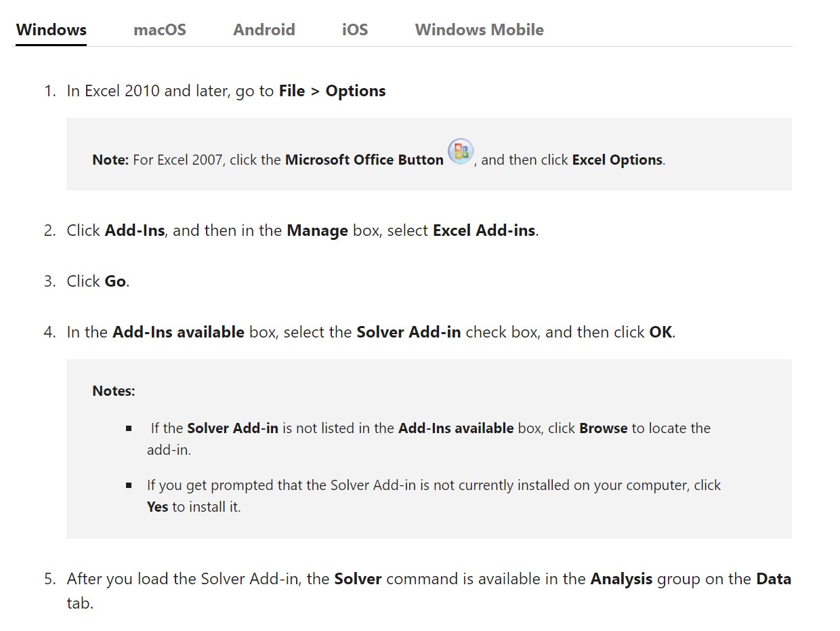Switch to the Android tab
The image size is (840, 631).
pos(264,29)
